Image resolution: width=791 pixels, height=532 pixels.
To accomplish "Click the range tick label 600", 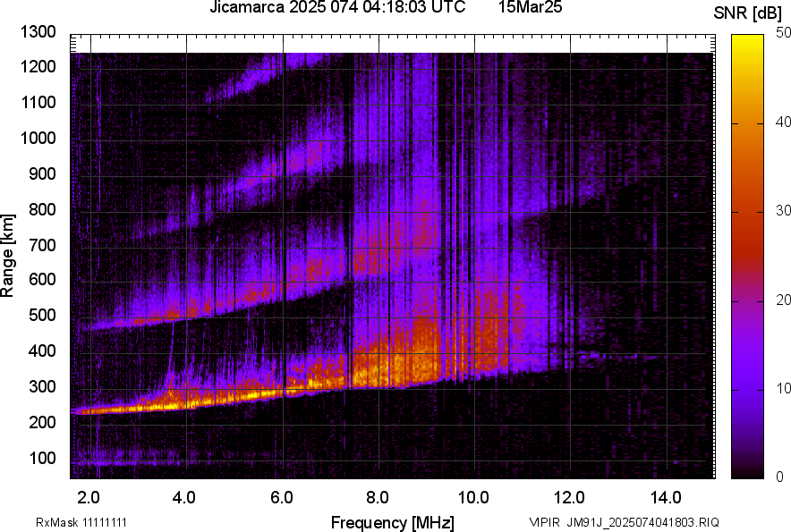I will coord(42,279).
